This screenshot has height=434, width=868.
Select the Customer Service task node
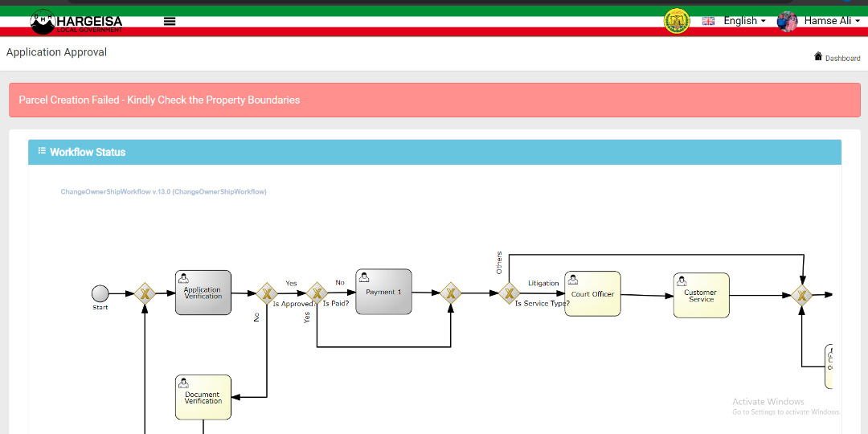pos(702,296)
